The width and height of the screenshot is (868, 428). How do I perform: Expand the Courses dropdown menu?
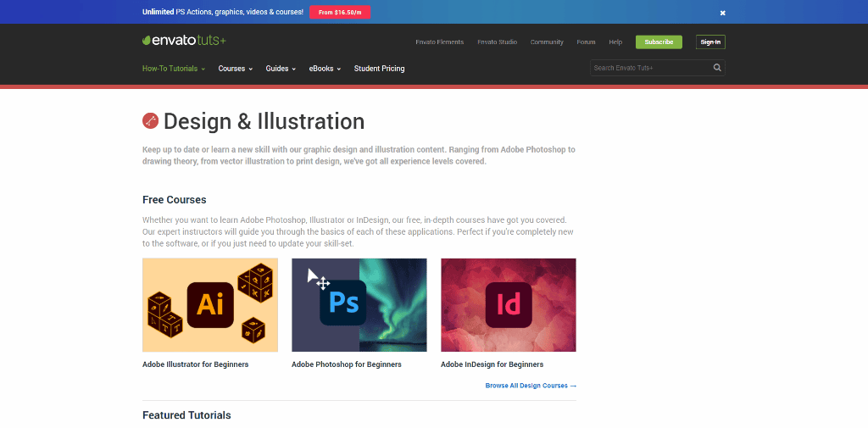click(236, 69)
